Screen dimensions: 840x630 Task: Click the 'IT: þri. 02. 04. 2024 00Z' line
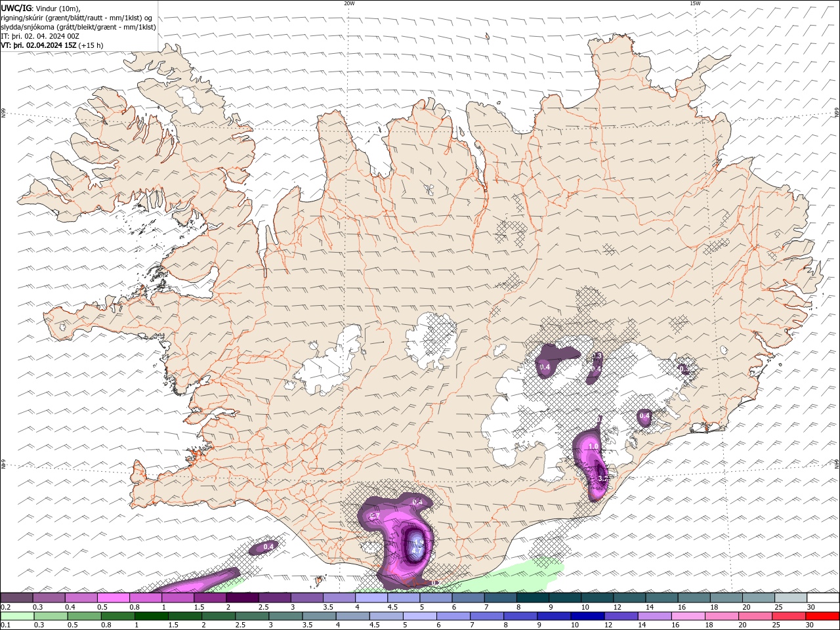41,36
